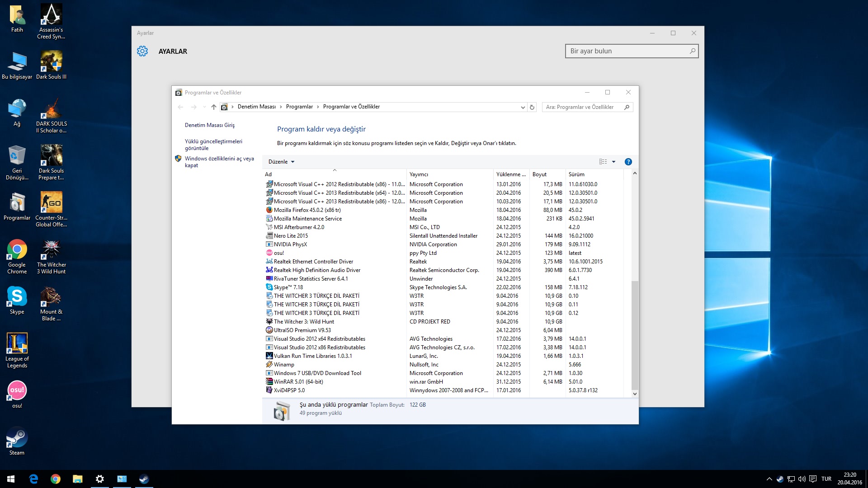
Task: Sort by the Sürüm column header
Action: click(x=594, y=174)
